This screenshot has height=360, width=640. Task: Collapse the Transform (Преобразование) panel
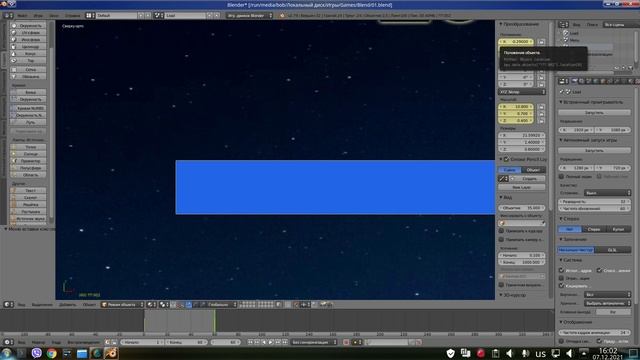[519, 24]
